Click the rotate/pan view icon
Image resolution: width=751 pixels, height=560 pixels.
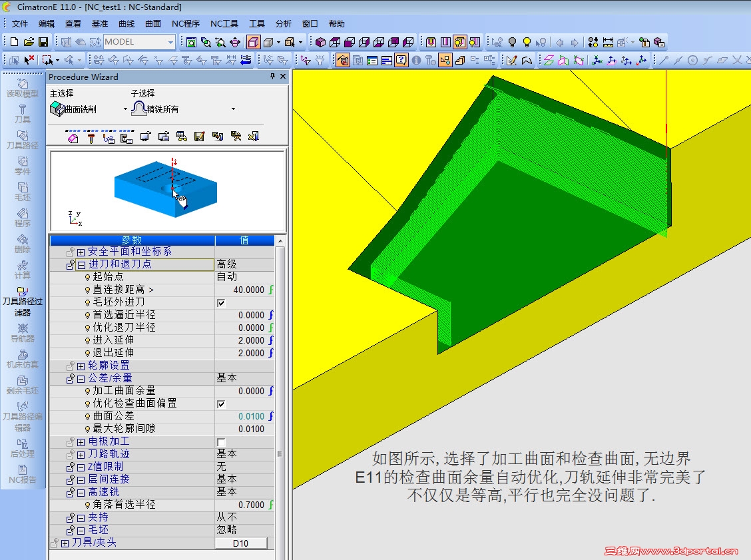click(x=235, y=42)
